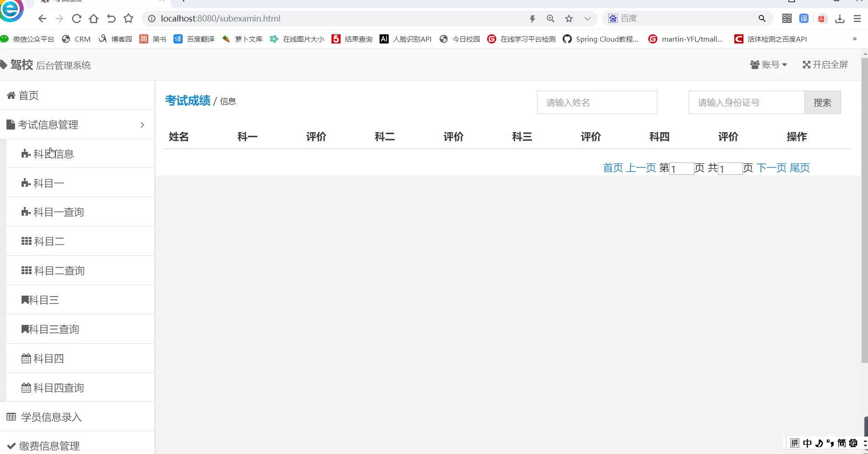The height and width of the screenshot is (454, 868).
Task: Click the browser home icon
Action: (x=94, y=19)
